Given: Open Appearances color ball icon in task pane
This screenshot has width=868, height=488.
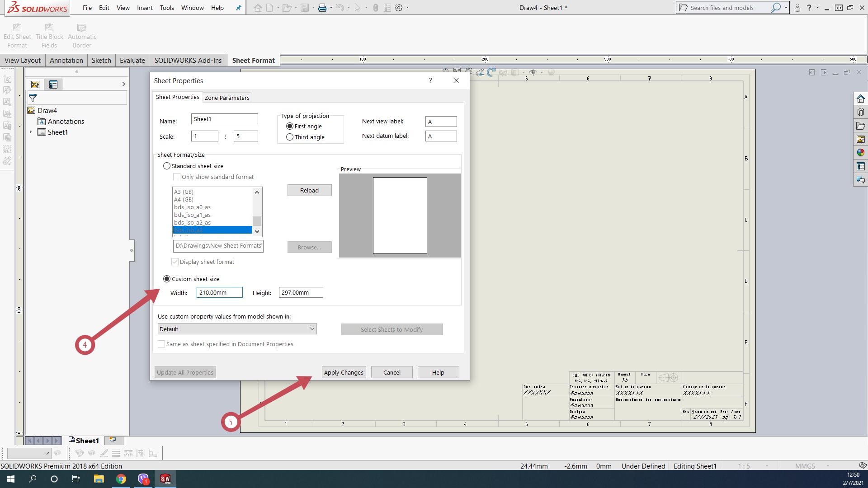Looking at the screenshot, I should point(860,153).
